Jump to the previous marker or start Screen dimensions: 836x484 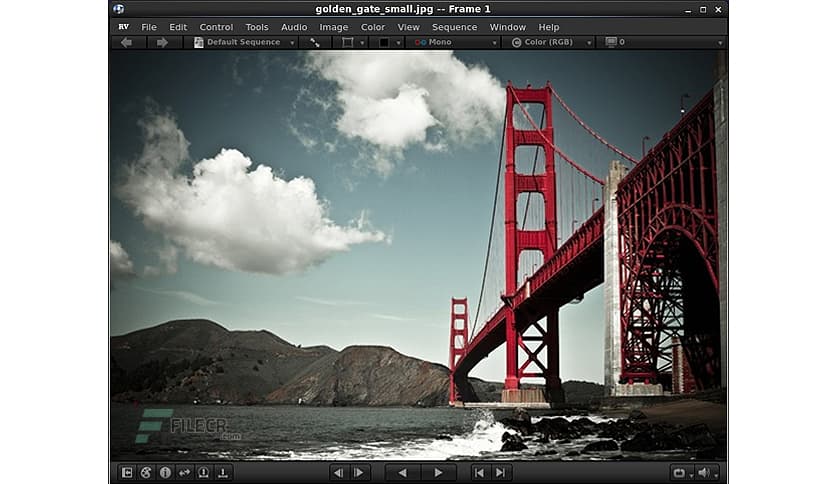pos(480,472)
